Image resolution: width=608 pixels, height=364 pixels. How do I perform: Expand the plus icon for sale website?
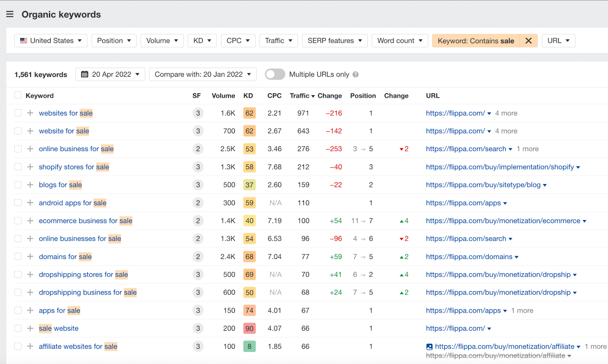[30, 328]
